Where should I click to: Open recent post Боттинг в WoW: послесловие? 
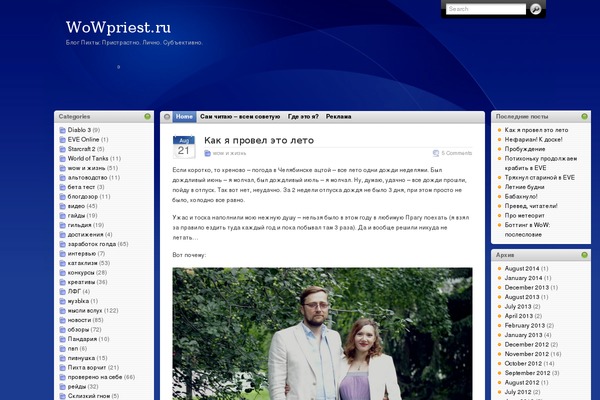527,230
